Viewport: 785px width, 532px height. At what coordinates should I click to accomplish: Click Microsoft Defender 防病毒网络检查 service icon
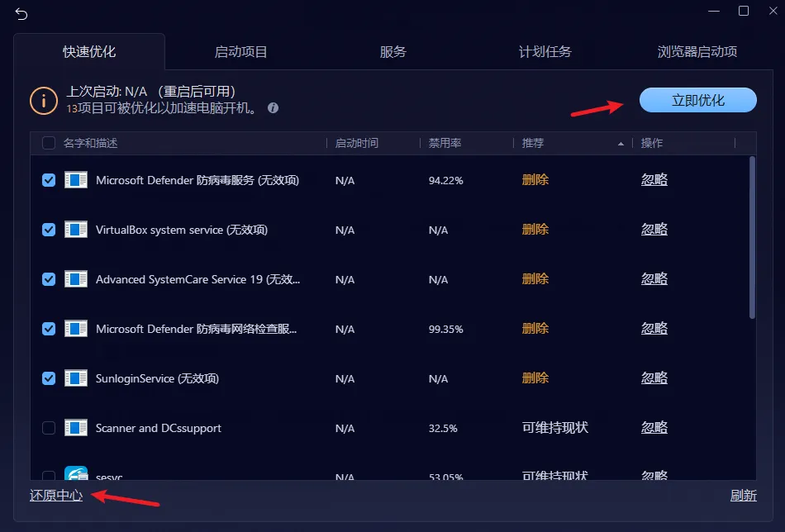pos(76,329)
